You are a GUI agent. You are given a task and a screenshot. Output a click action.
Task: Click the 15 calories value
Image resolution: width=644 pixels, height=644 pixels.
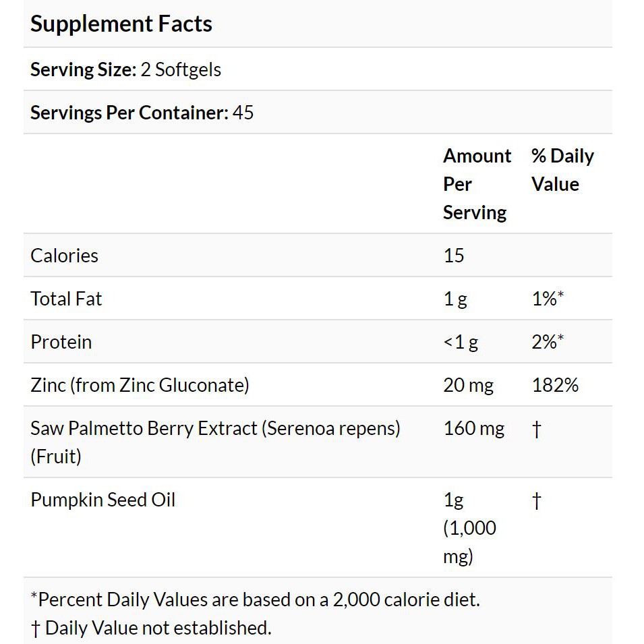pos(454,256)
